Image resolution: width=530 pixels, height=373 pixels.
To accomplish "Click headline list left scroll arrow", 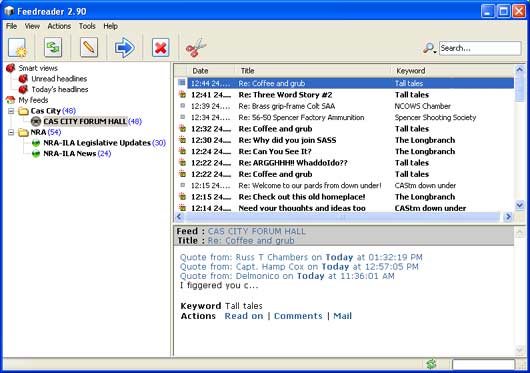I will (179, 217).
